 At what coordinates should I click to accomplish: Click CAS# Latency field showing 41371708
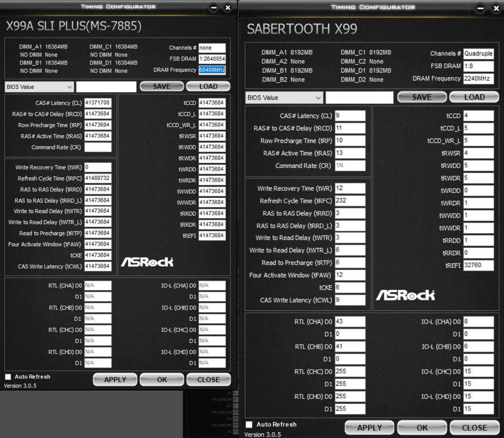click(x=98, y=103)
